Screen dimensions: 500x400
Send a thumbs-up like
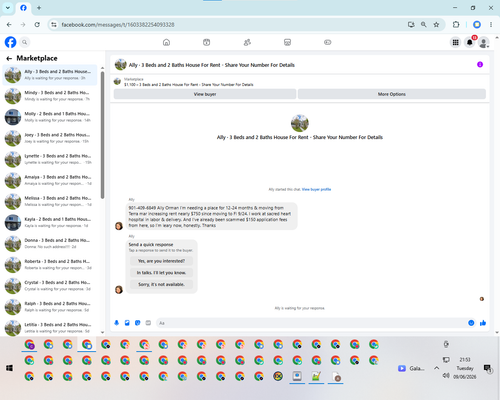pos(483,323)
